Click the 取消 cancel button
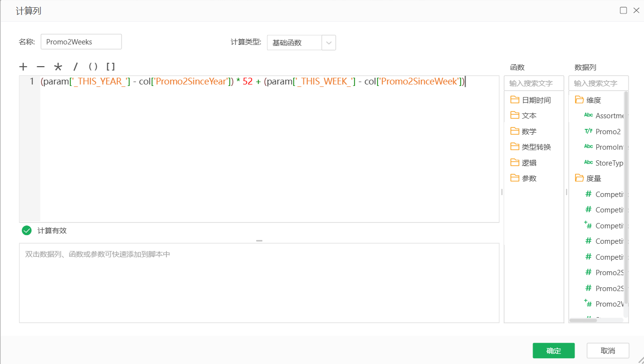The image size is (644, 364). [x=607, y=350]
